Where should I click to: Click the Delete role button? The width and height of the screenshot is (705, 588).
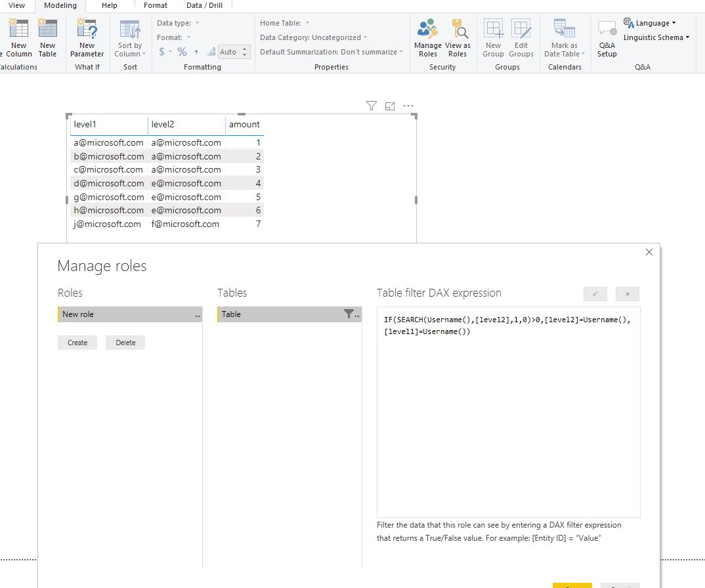[x=125, y=343]
